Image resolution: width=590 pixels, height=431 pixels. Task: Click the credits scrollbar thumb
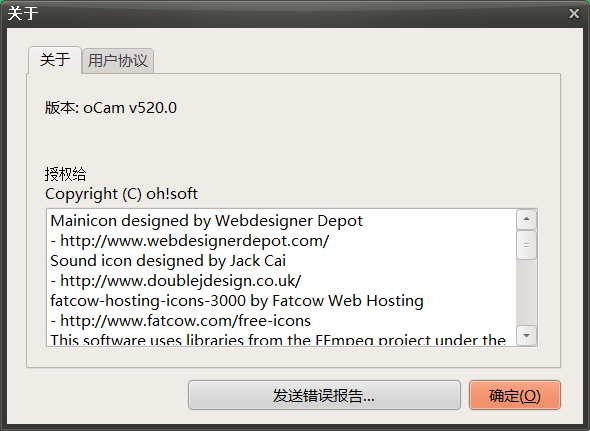(526, 245)
